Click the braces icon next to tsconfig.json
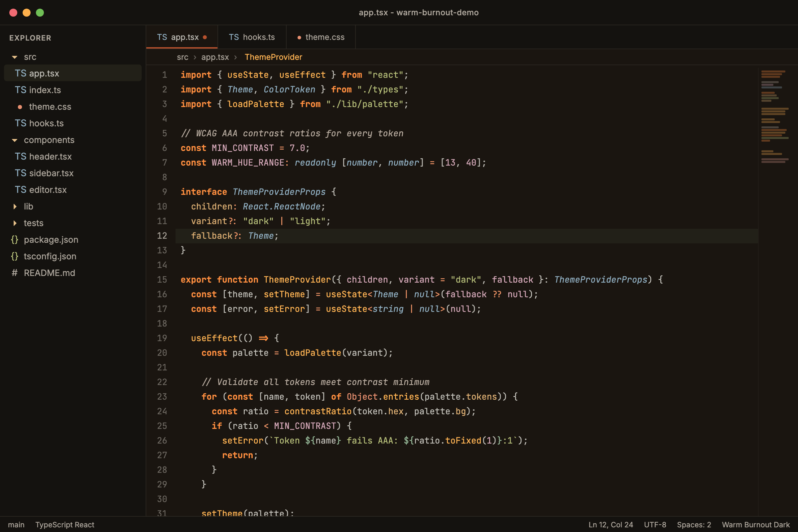Image resolution: width=798 pixels, height=532 pixels. coord(15,256)
